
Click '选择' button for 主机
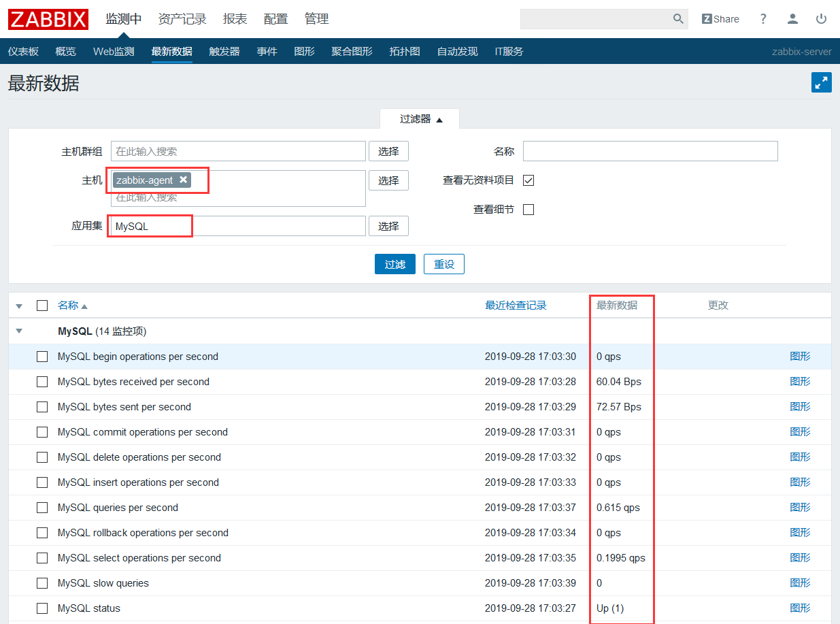click(x=388, y=180)
